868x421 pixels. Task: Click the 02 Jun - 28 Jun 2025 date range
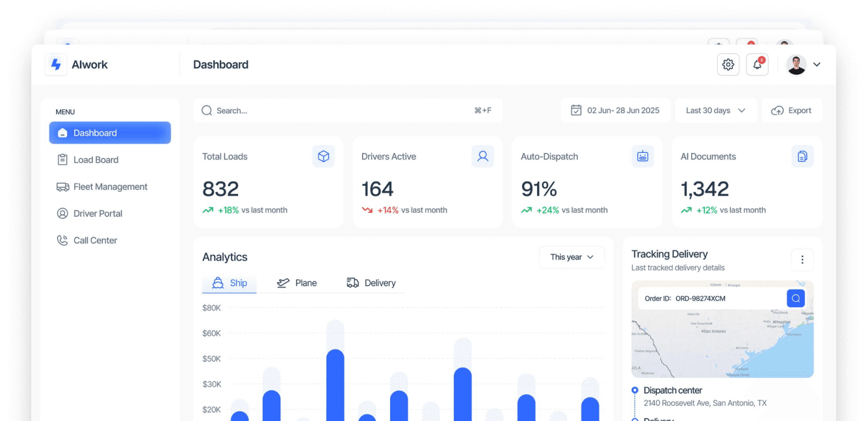(x=615, y=110)
